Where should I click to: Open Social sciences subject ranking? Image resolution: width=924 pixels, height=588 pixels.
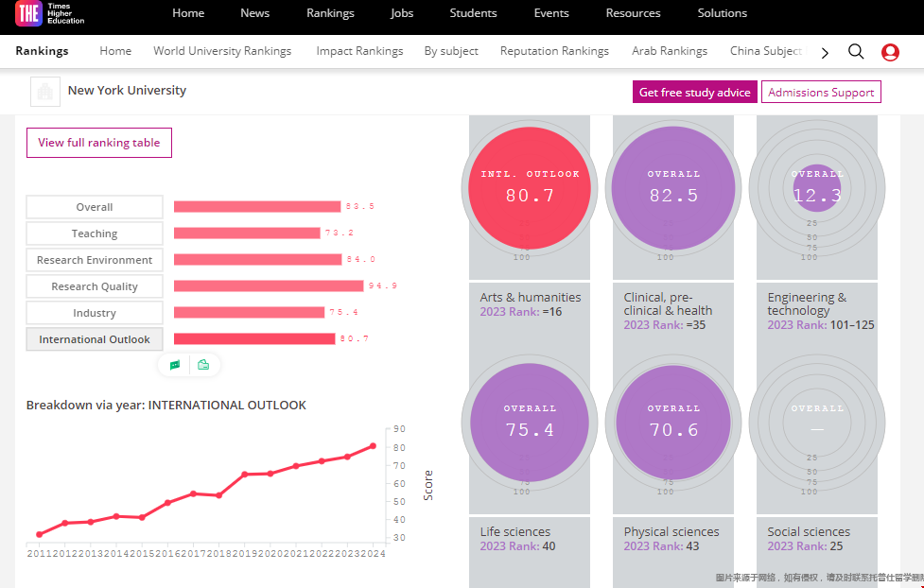point(809,532)
